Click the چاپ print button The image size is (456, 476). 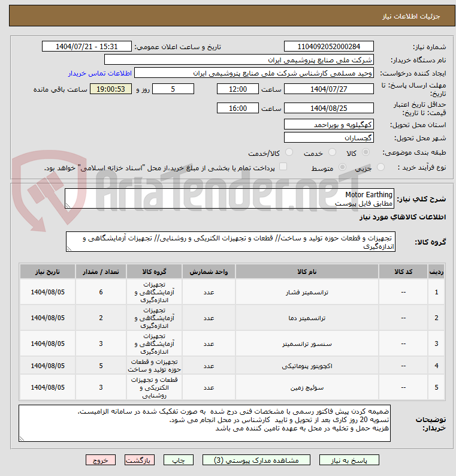(x=179, y=460)
